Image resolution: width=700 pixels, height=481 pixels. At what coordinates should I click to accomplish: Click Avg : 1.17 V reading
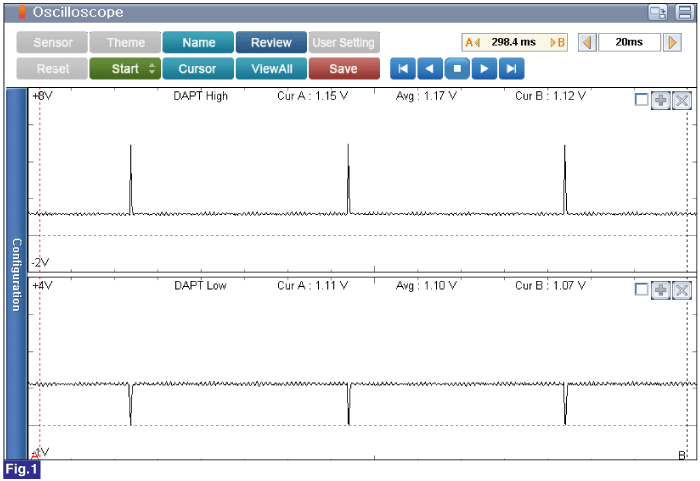(x=426, y=96)
